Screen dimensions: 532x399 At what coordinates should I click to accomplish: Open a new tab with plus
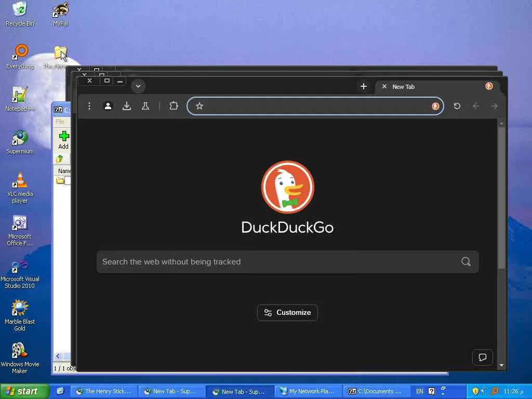point(363,87)
